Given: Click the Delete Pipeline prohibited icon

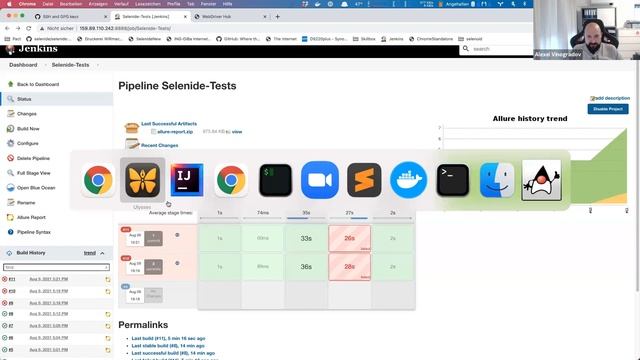Looking at the screenshot, I should (11, 158).
